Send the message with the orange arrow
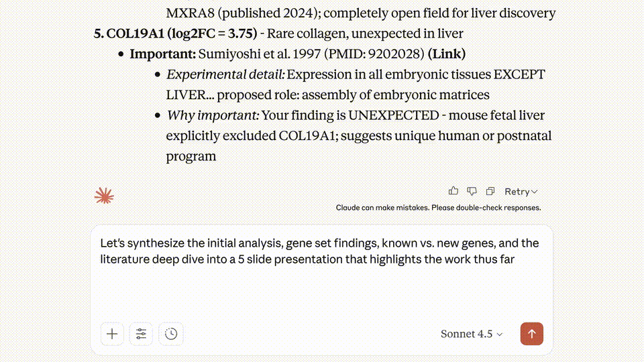The image size is (644, 362). (x=531, y=334)
